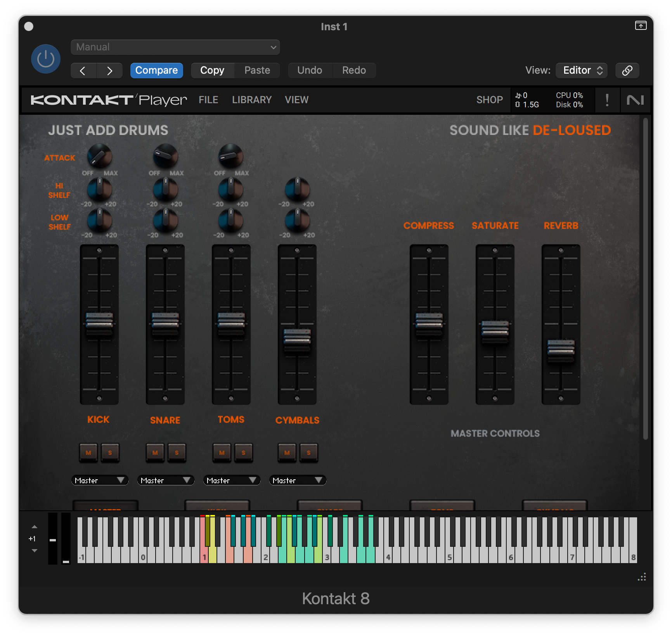Open the TOMS output Master dropdown

(232, 480)
